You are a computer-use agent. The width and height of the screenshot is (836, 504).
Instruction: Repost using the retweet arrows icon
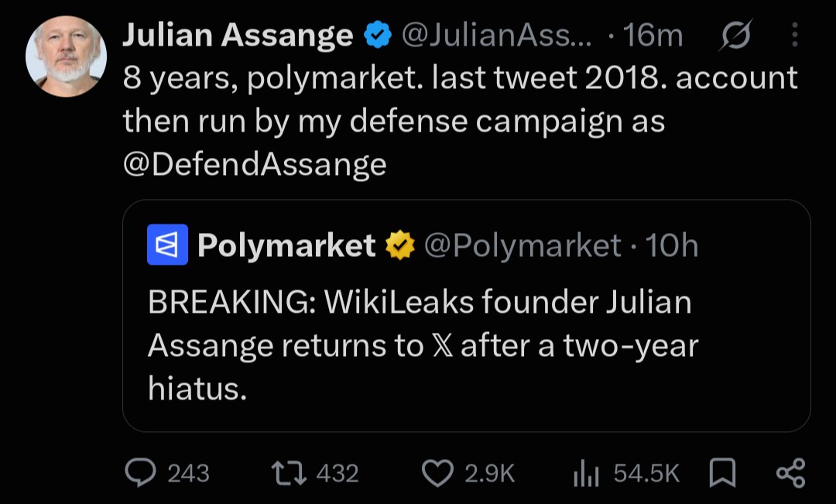tap(289, 473)
